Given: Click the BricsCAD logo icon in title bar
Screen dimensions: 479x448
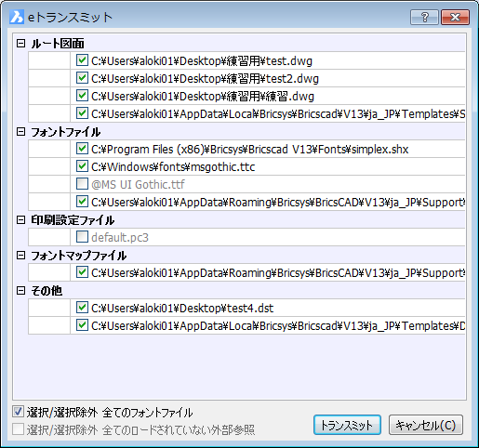Looking at the screenshot, I should [17, 17].
